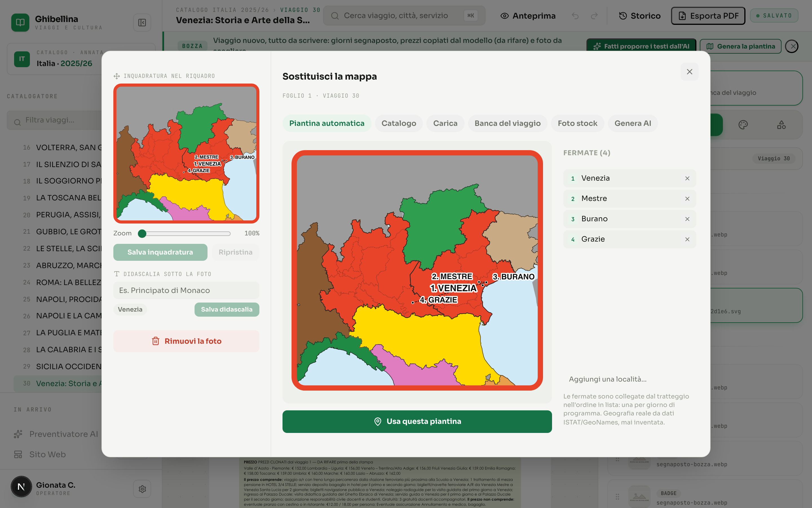Click Esporta PDF button
This screenshot has height=508, width=812.
[708, 16]
